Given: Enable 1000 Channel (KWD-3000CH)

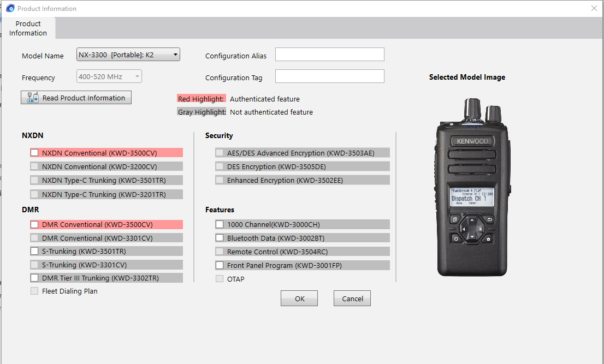Looking at the screenshot, I should 220,224.
